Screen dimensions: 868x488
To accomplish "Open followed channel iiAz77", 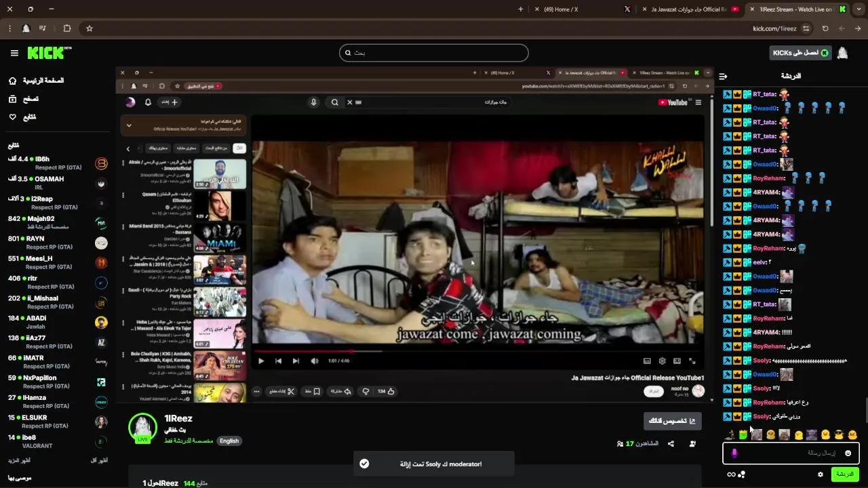I will (57, 342).
